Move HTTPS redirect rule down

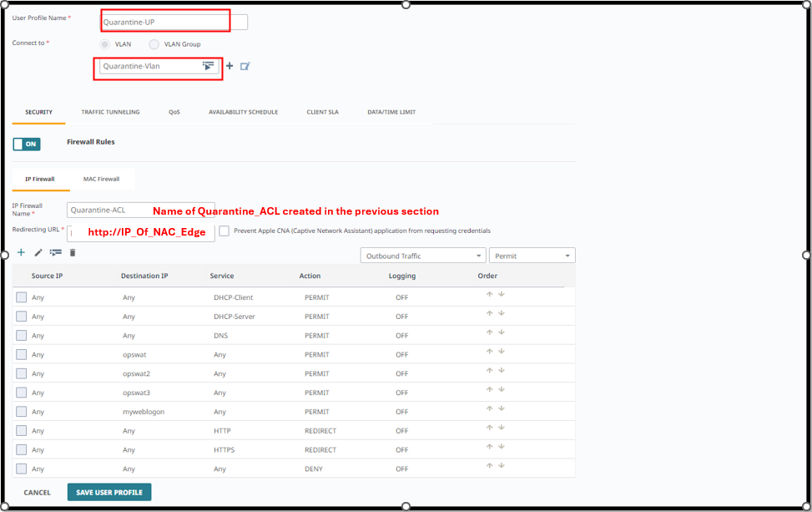click(x=502, y=447)
